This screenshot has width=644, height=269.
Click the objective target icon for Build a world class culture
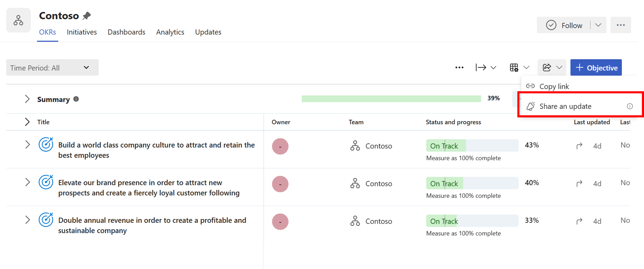[x=46, y=144]
